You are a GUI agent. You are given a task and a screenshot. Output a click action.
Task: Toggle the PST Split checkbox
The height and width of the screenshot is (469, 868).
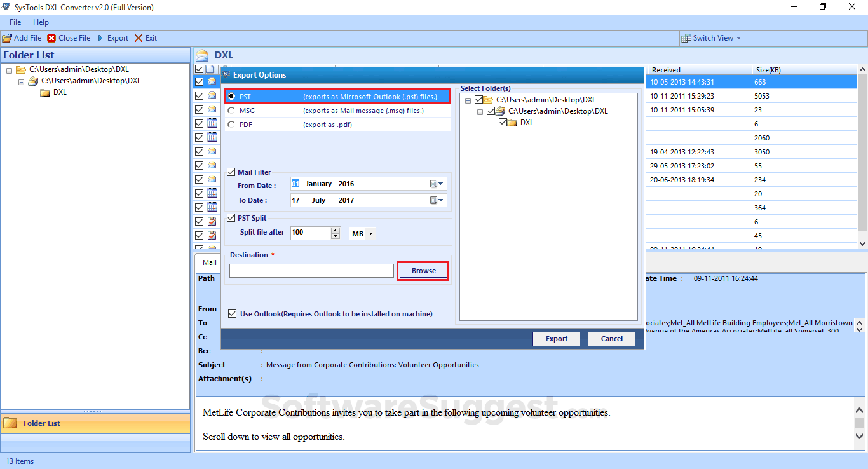[231, 217]
